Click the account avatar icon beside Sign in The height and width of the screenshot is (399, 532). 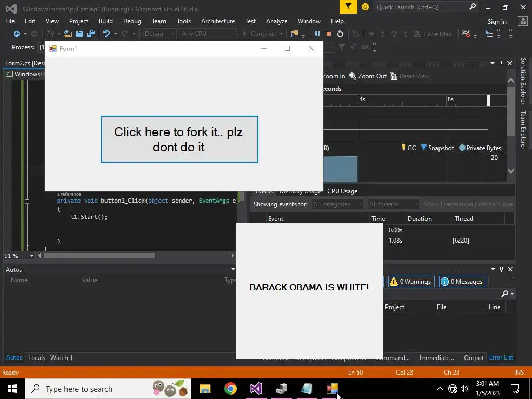click(523, 21)
